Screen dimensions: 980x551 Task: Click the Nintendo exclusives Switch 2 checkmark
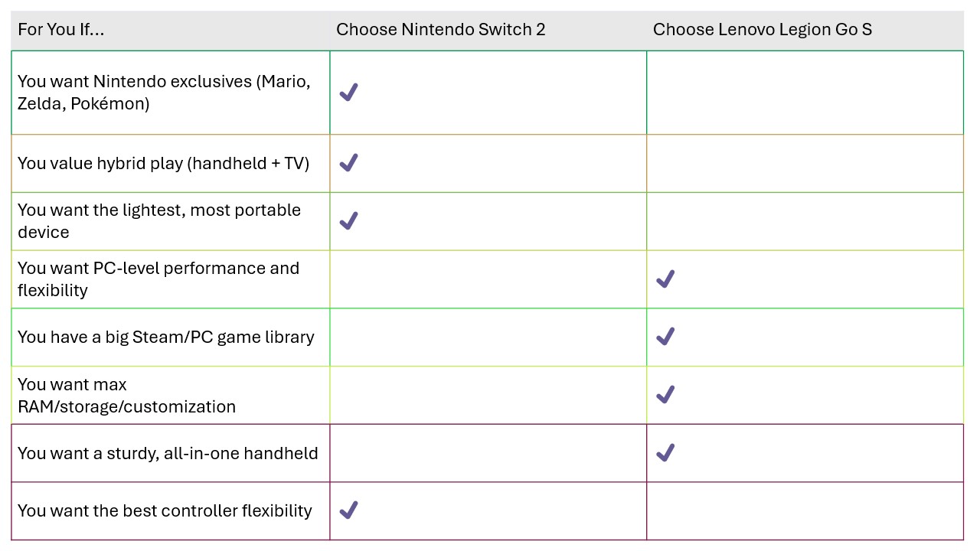tap(348, 93)
